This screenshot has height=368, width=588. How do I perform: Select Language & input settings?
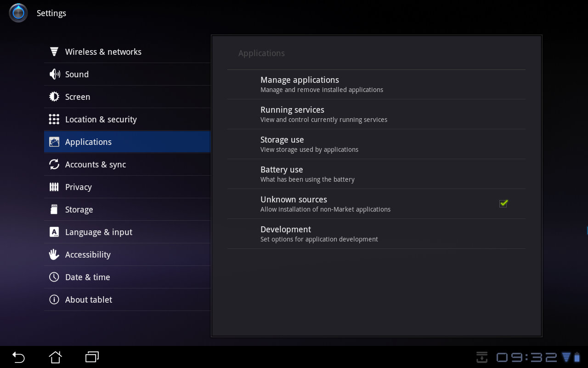click(127, 232)
